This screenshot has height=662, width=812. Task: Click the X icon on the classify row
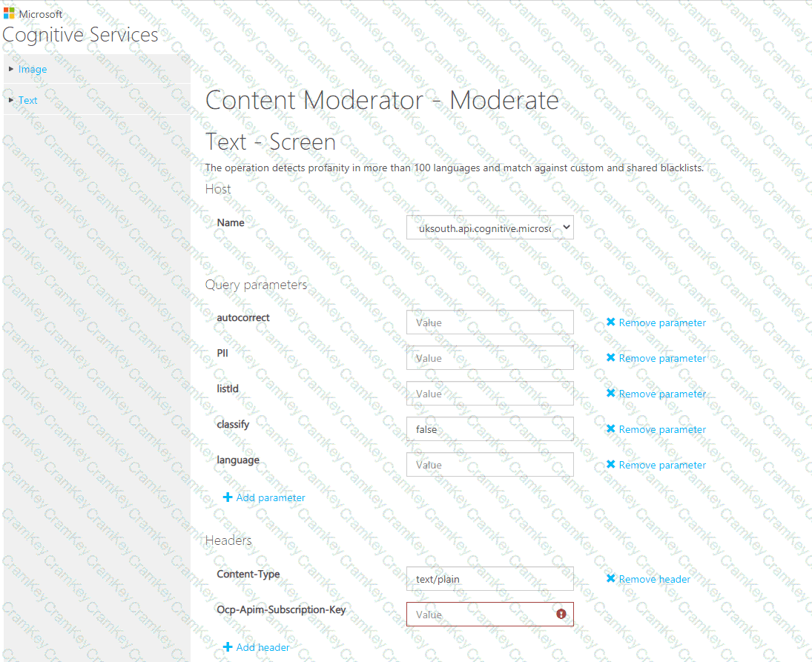(611, 429)
